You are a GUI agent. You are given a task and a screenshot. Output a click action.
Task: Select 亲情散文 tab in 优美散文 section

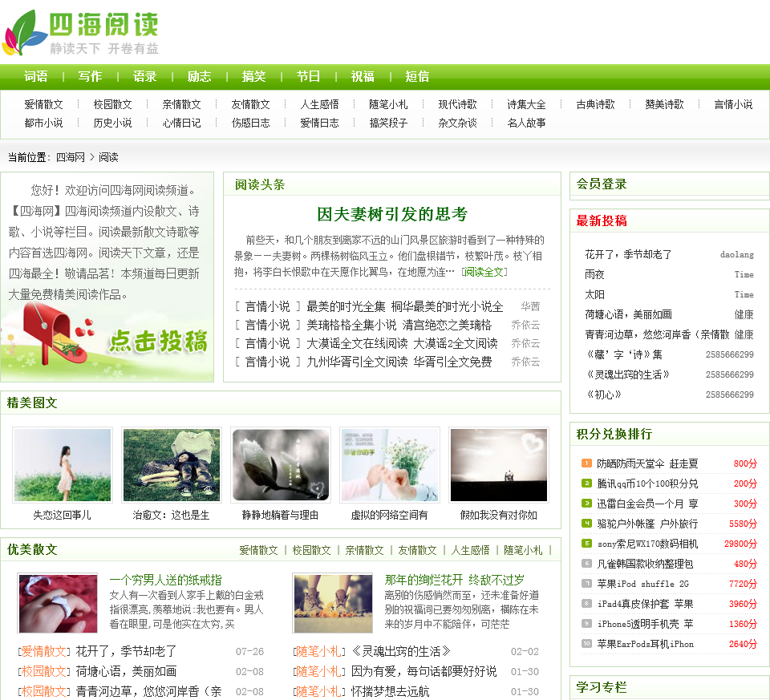tap(364, 550)
